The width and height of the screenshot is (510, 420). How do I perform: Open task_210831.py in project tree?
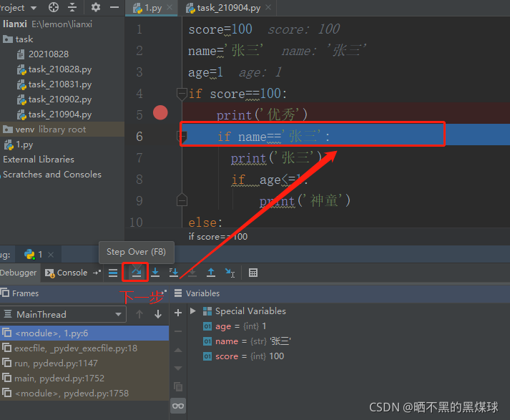pos(54,84)
